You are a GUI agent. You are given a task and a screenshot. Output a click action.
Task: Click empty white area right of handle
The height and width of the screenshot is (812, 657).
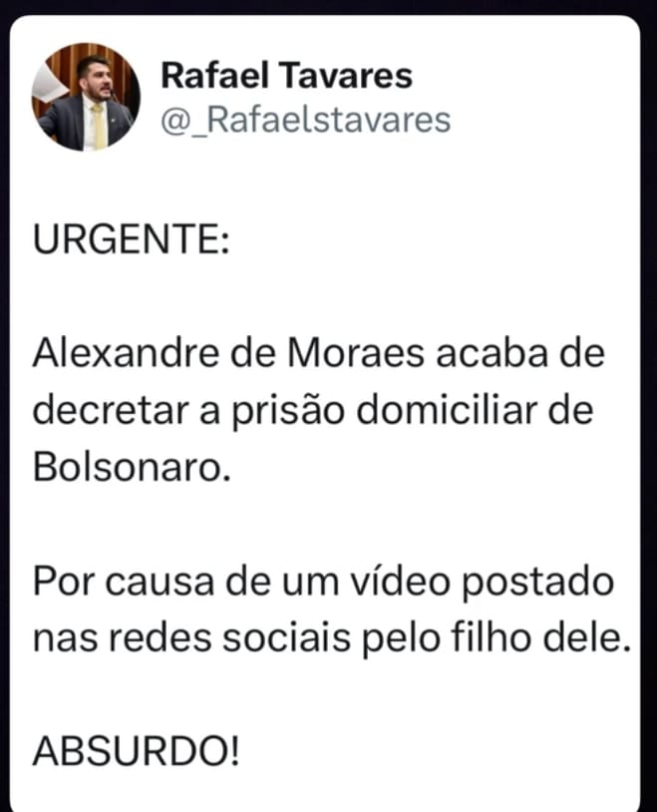pyautogui.click(x=538, y=121)
